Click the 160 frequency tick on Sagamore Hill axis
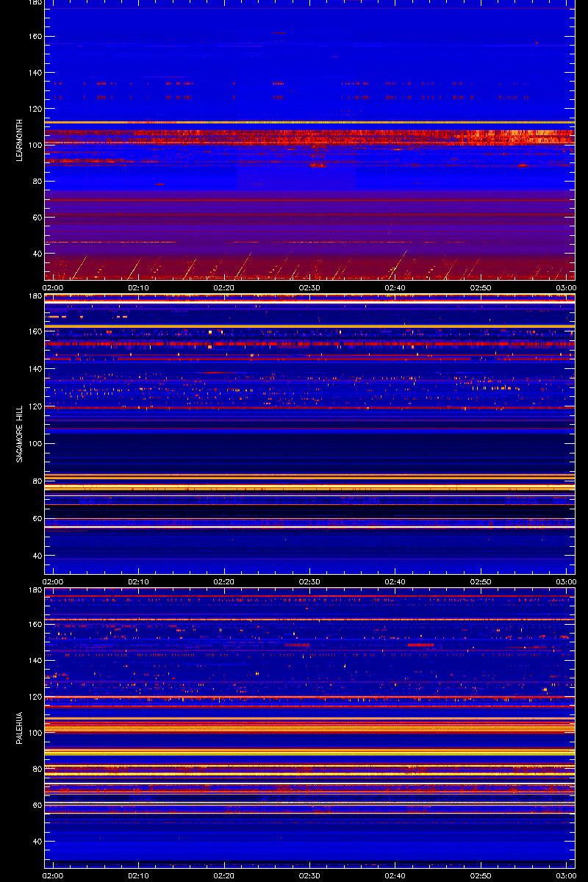588x882 pixels. click(x=35, y=331)
